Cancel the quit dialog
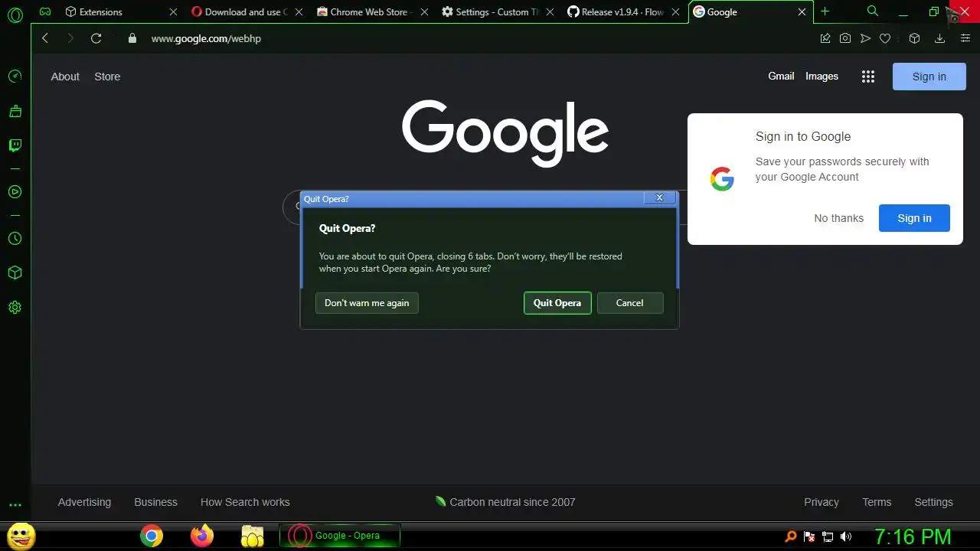Image resolution: width=980 pixels, height=551 pixels. (630, 303)
